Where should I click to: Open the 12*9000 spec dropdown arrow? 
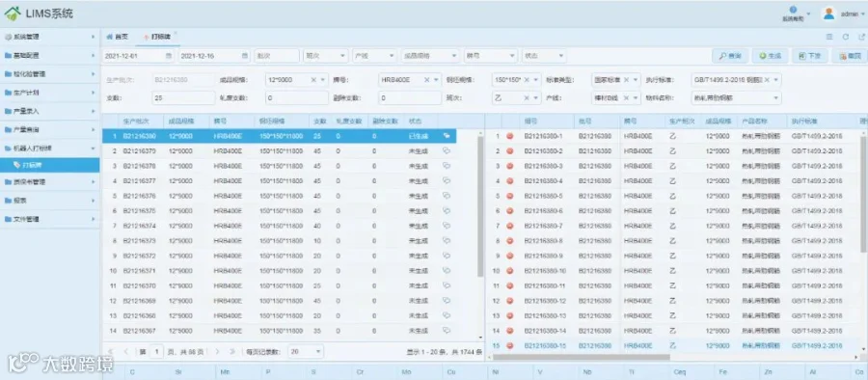[x=323, y=80]
